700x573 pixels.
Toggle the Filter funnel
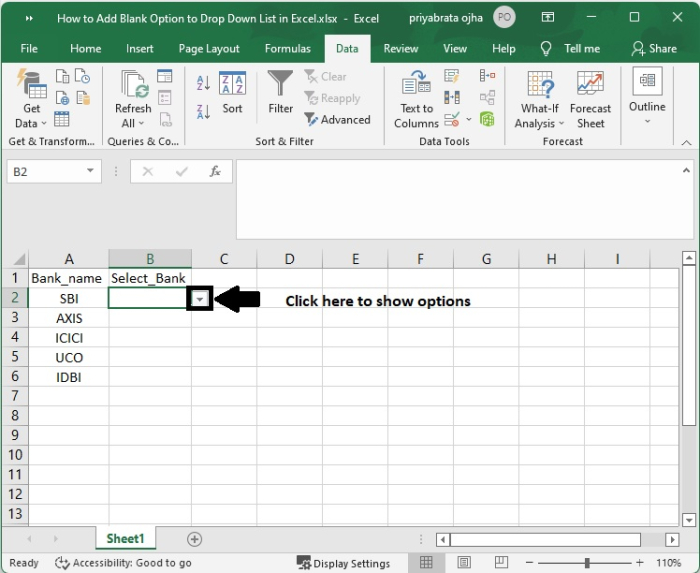point(280,92)
